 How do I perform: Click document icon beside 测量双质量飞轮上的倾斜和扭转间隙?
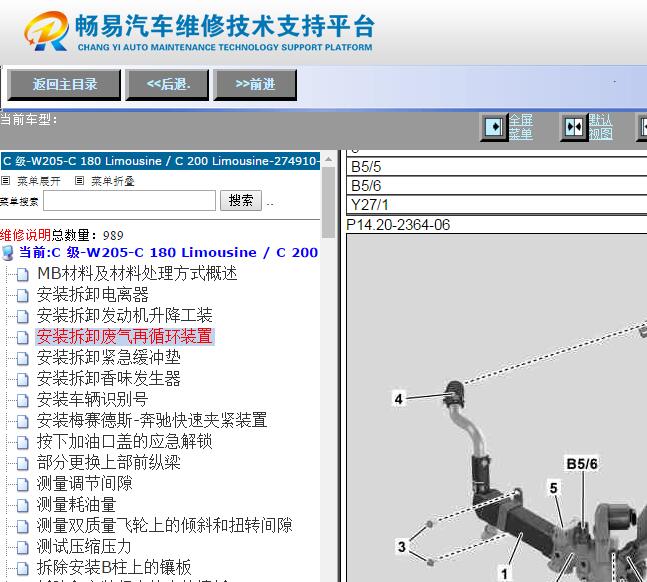click(x=23, y=526)
